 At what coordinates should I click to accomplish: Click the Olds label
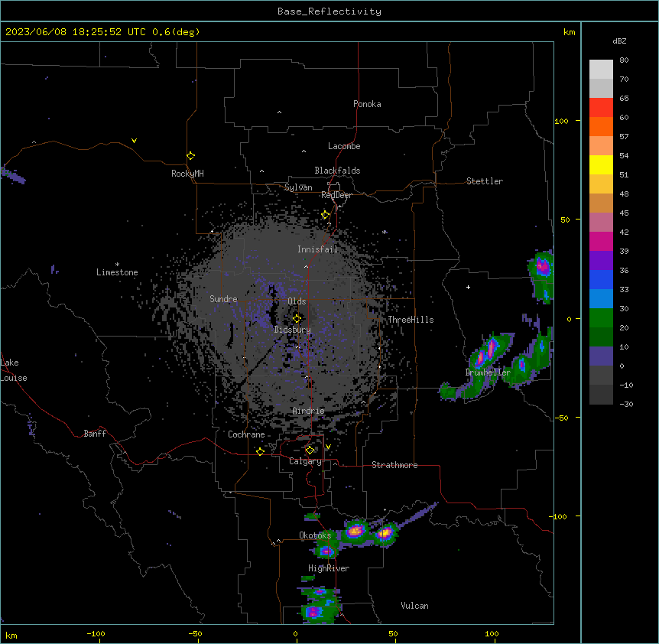(x=297, y=301)
